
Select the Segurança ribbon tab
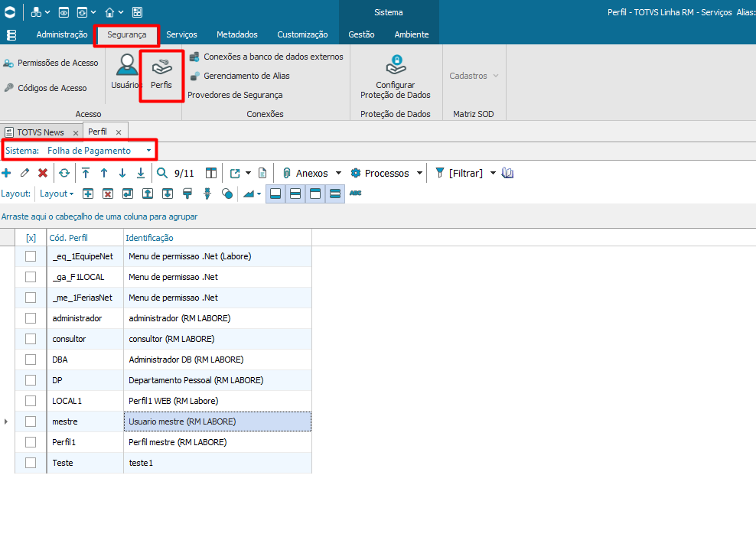(x=127, y=34)
